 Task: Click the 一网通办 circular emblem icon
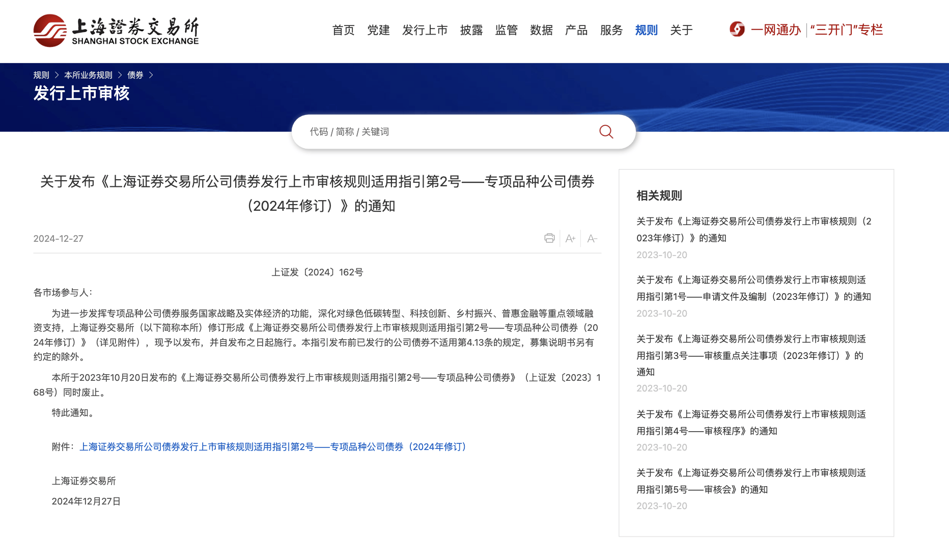pos(737,30)
